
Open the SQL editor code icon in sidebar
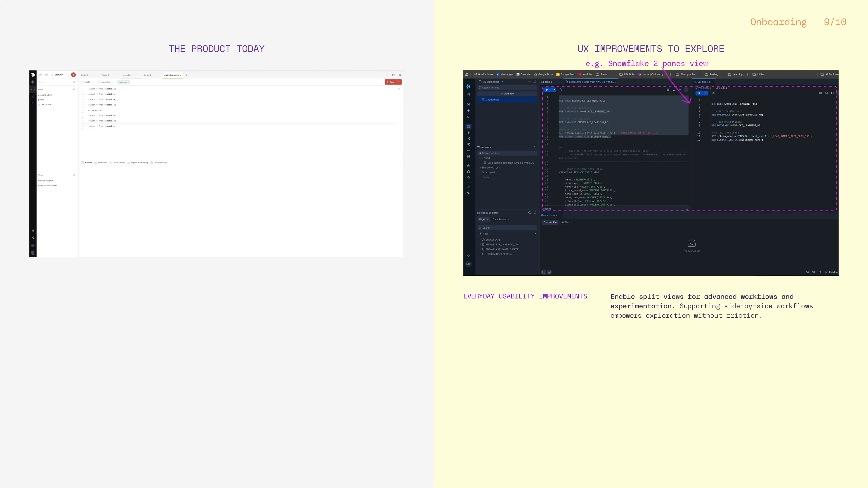pyautogui.click(x=33, y=89)
